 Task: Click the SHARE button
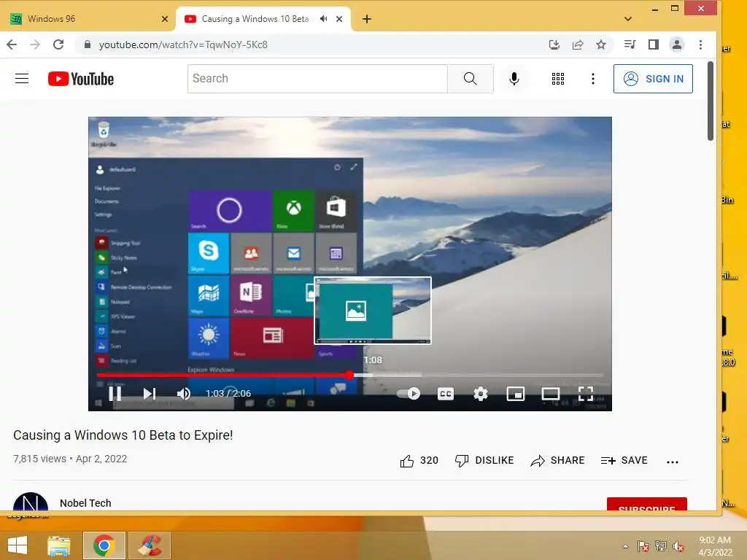coord(557,461)
